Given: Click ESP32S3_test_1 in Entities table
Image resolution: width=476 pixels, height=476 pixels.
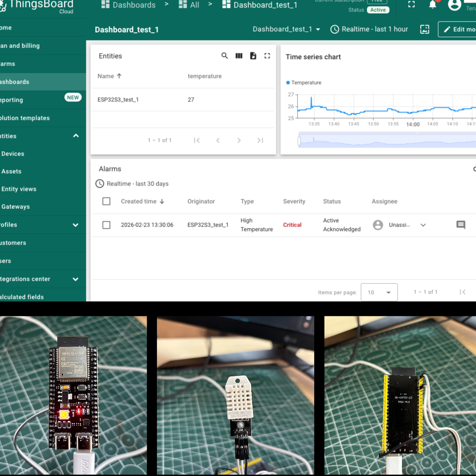Looking at the screenshot, I should (x=118, y=100).
